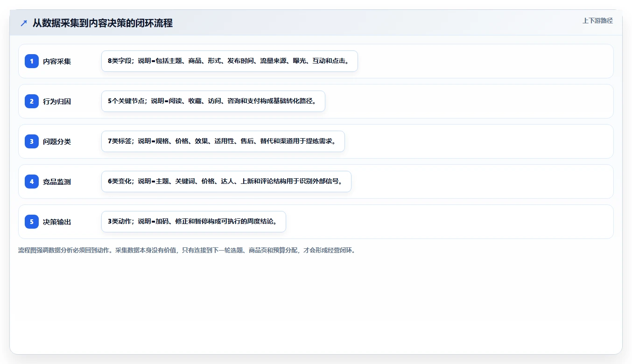632x364 pixels.
Task: Click the step 5 number badge
Action: coord(32,222)
